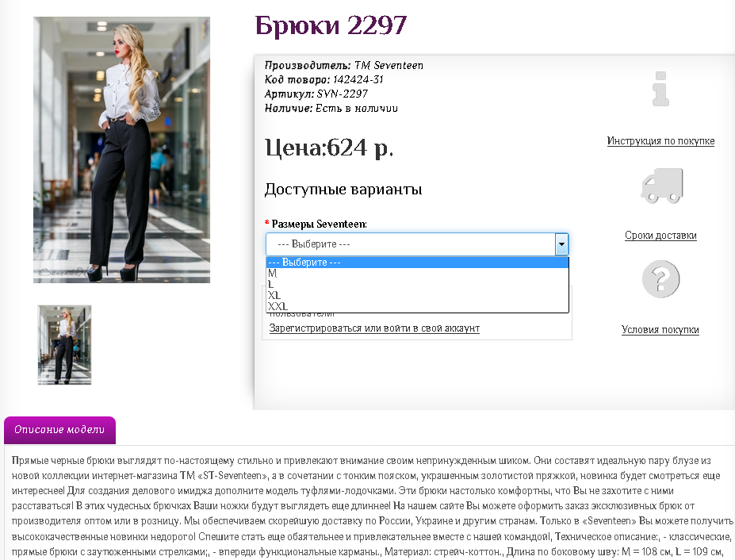Click the price text Цена:624 р.
The width and height of the screenshot is (735, 560).
point(328,148)
